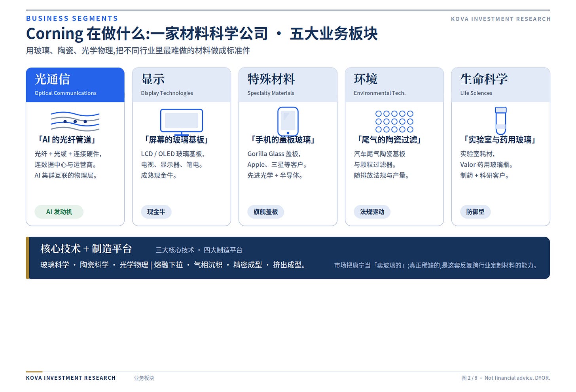Select the 显示 Display Technologies card header

[182, 85]
